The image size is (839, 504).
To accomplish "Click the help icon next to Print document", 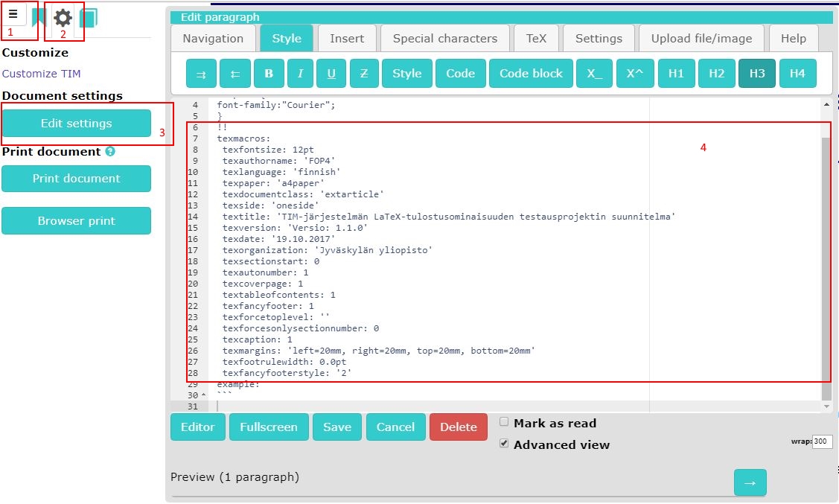I will click(x=110, y=151).
